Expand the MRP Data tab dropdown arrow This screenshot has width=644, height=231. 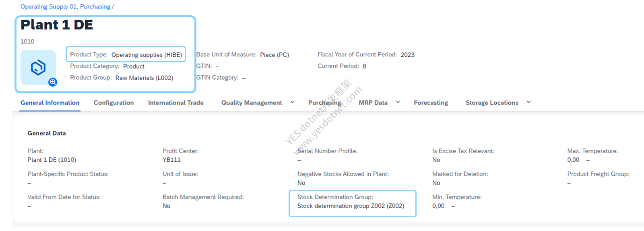point(398,102)
